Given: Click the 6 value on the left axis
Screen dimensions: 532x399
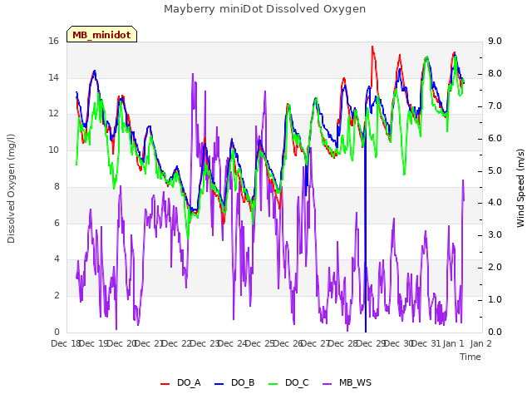Looking at the screenshot, I should click(x=57, y=223).
